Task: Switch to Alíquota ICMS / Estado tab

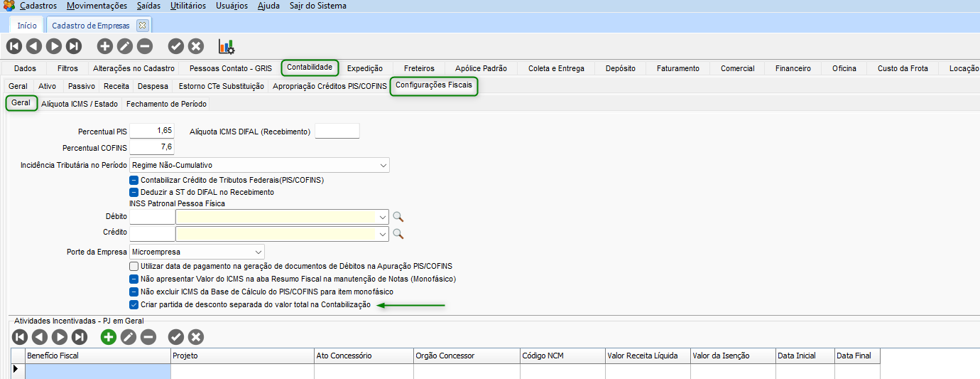Action: pos(80,104)
